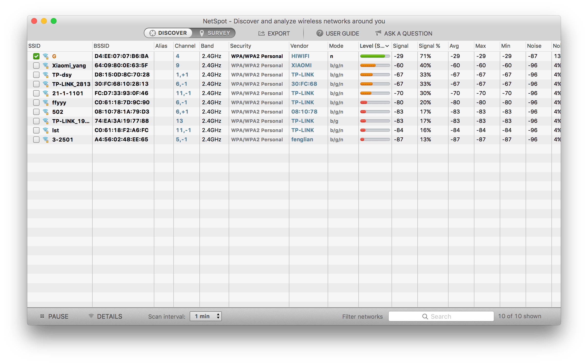The height and width of the screenshot is (364, 588).
Task: Click the Wi-Fi icon beside 502
Action: [46, 112]
